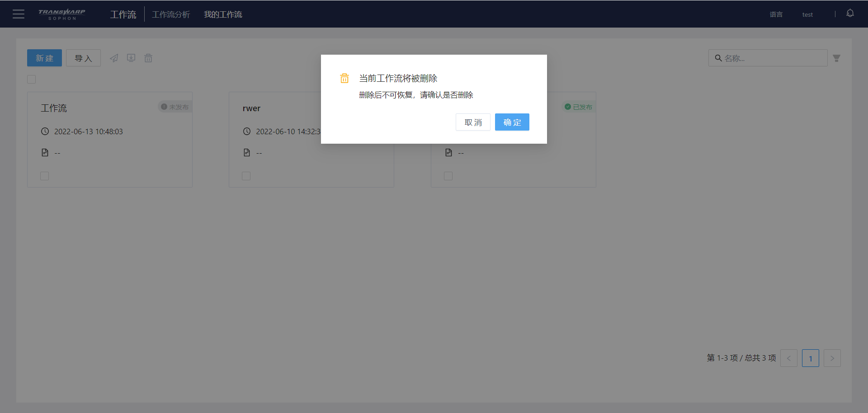Click the export download toolbar icon

131,58
